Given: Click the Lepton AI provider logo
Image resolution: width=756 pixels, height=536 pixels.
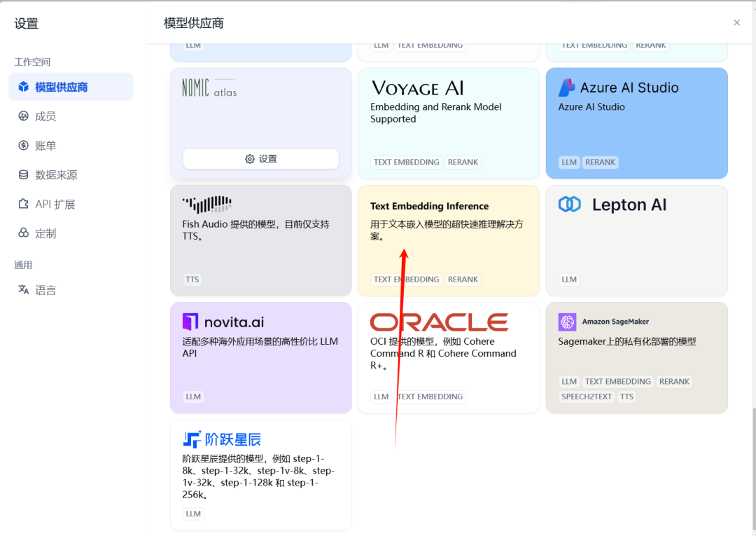Looking at the screenshot, I should (569, 204).
